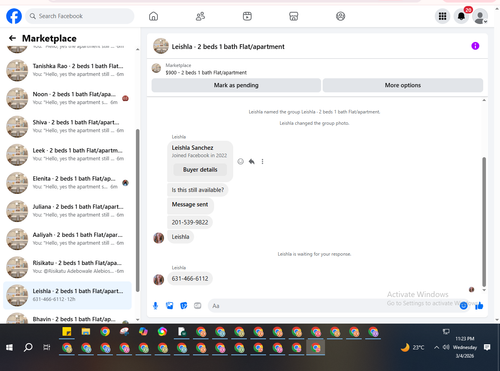500x371 pixels.
Task: Click Leishla's avatar beside the 631 message
Action: pos(158,279)
